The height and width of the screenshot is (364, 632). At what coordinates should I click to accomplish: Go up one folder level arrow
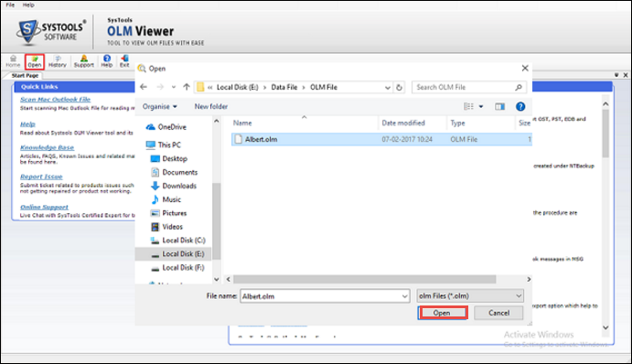click(187, 87)
